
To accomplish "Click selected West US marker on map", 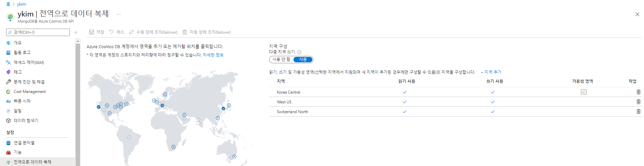I will point(99,107).
